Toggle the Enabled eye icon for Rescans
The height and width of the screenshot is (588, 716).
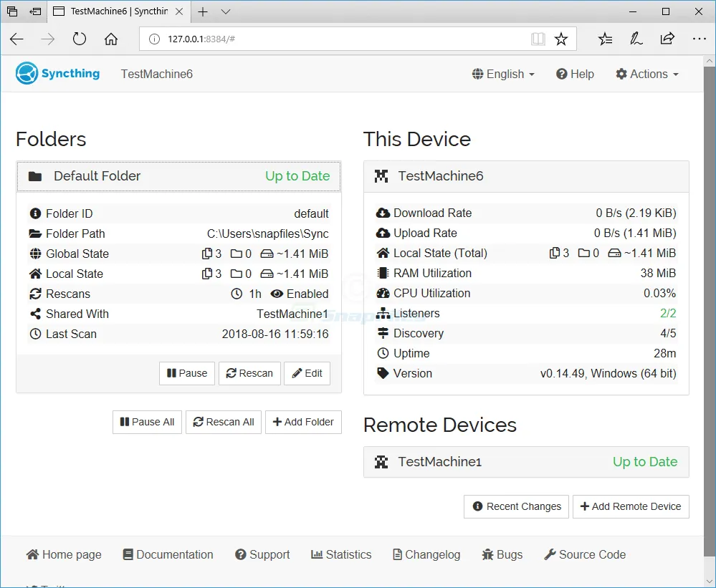tap(277, 294)
